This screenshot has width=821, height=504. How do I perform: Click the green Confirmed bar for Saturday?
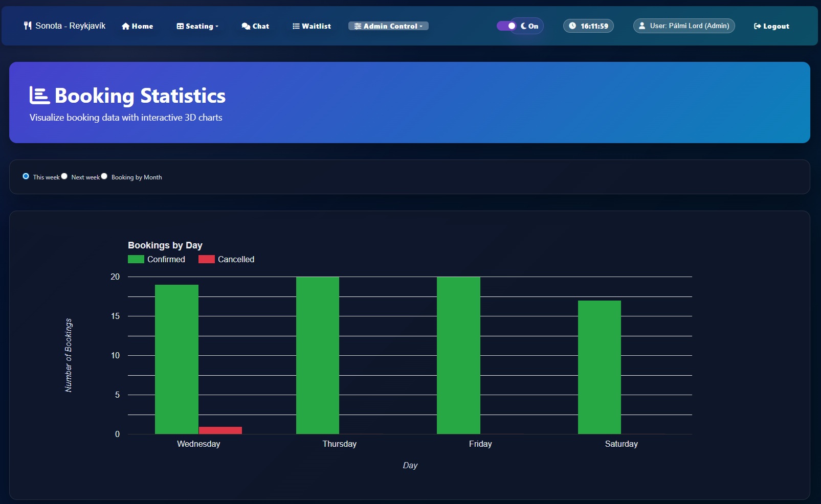point(599,367)
